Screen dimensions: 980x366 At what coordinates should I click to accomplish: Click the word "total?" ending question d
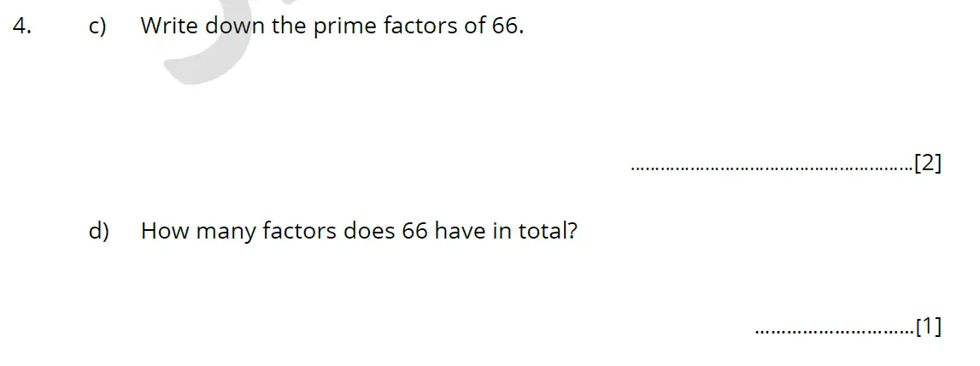point(548,231)
